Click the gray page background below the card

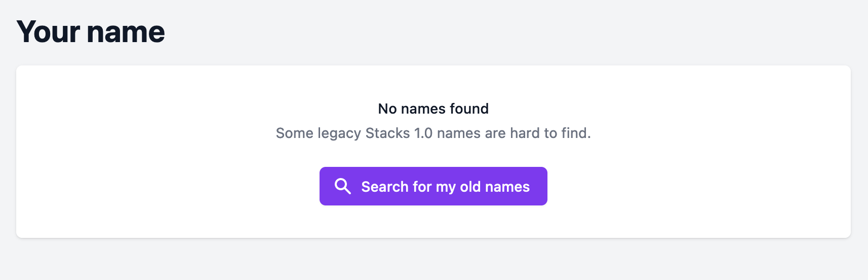(x=433, y=260)
